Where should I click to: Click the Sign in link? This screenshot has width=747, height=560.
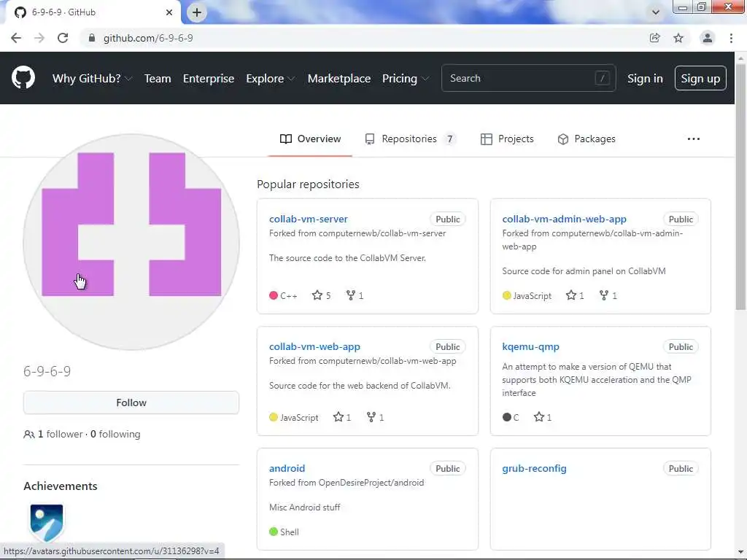tap(645, 79)
